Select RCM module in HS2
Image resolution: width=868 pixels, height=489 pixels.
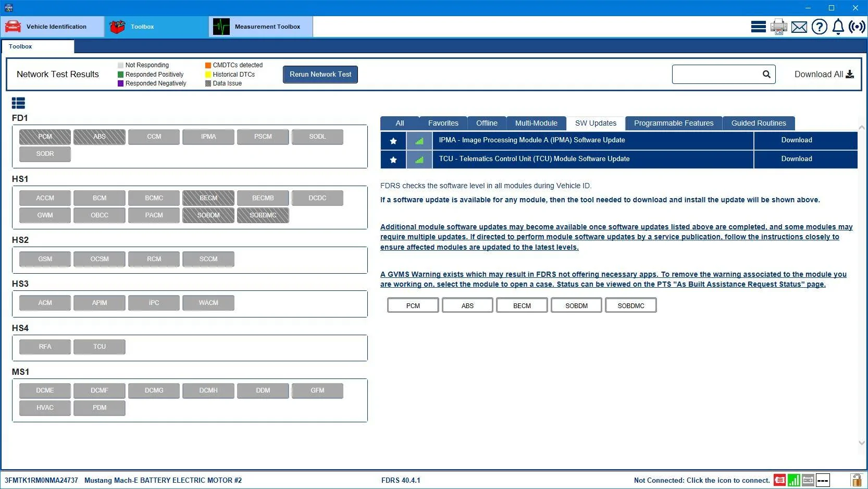coord(154,259)
